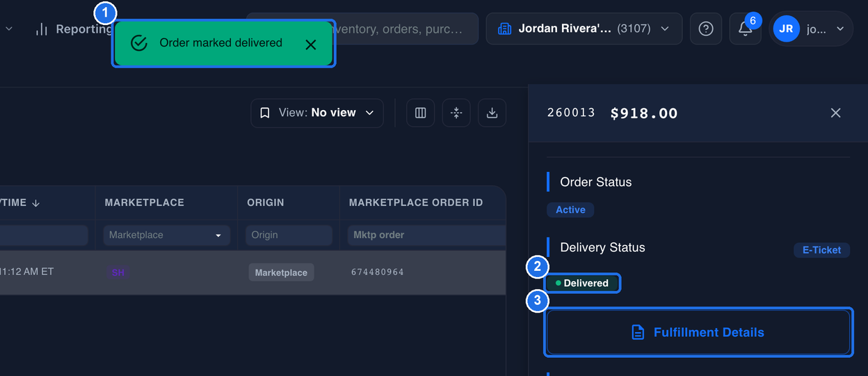Click the SH marketplace badge in row
Screen dimensions: 868x376
point(118,272)
